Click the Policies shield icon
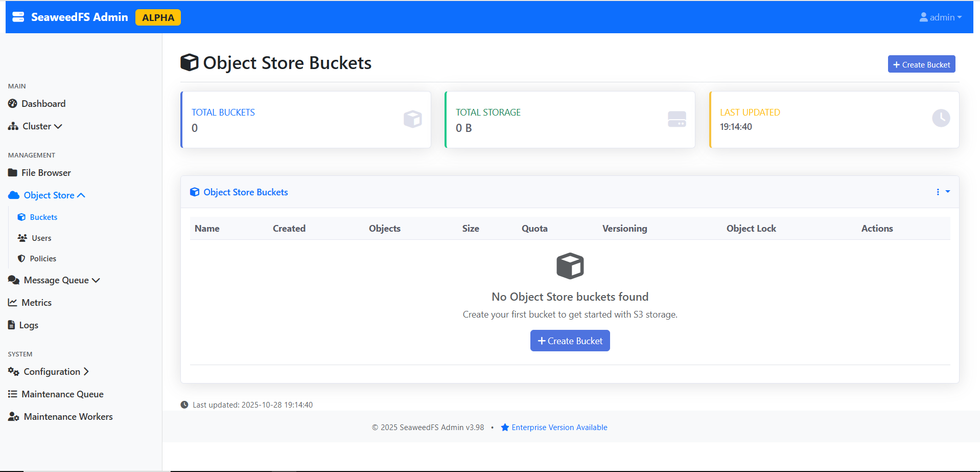Screen dimensions: 980x472 21,259
